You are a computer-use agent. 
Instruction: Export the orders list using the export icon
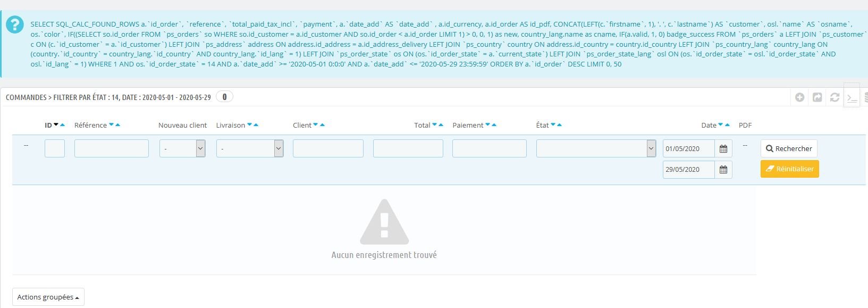(x=818, y=97)
